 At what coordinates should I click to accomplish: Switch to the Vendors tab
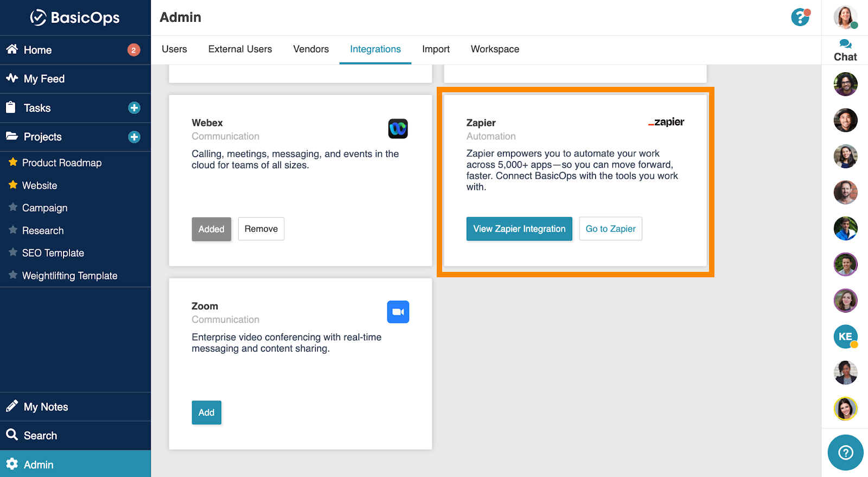click(311, 49)
